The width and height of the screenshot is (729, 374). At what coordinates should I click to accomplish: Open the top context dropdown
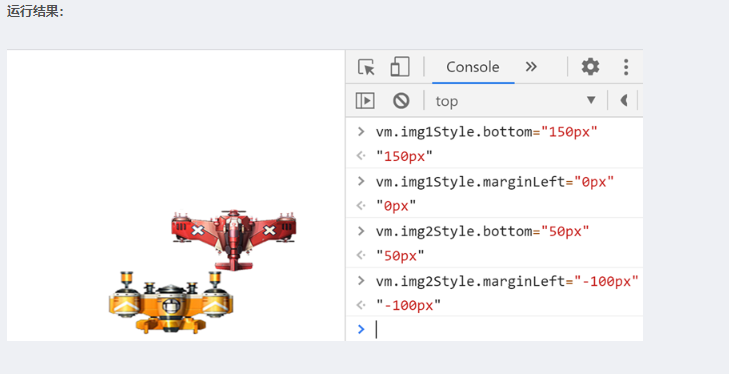click(x=515, y=101)
